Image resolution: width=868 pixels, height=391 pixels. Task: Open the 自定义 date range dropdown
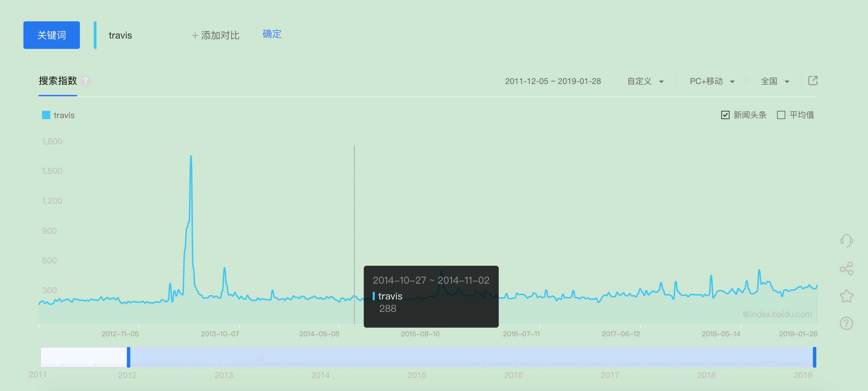click(645, 81)
